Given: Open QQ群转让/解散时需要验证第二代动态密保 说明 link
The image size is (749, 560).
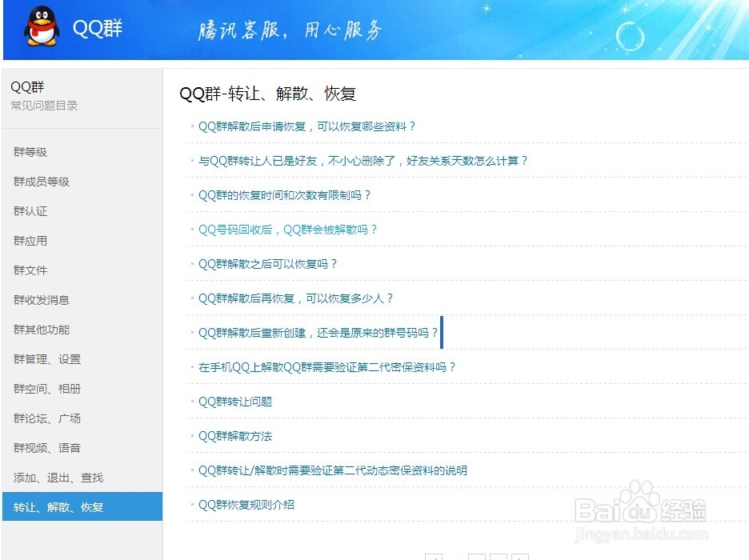Looking at the screenshot, I should pyautogui.click(x=332, y=470).
